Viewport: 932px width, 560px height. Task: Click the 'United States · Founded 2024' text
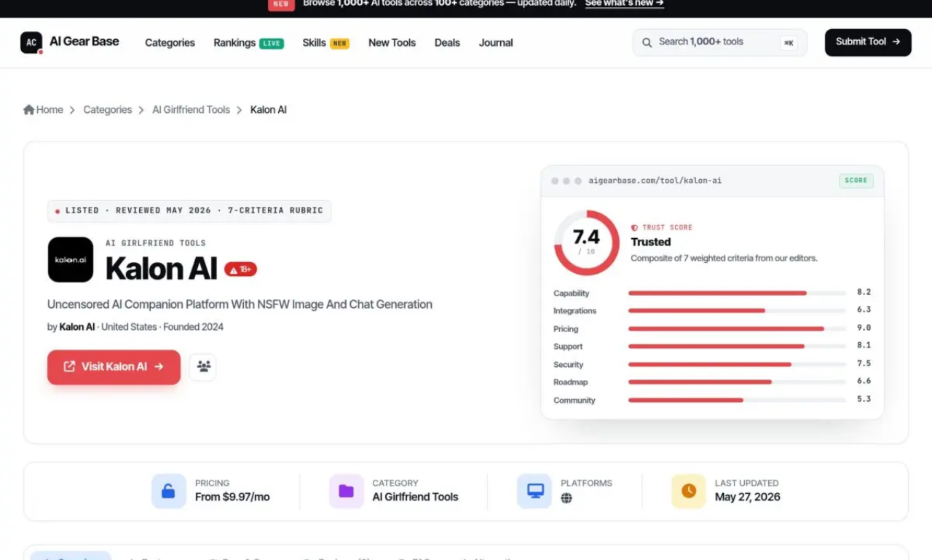point(162,327)
